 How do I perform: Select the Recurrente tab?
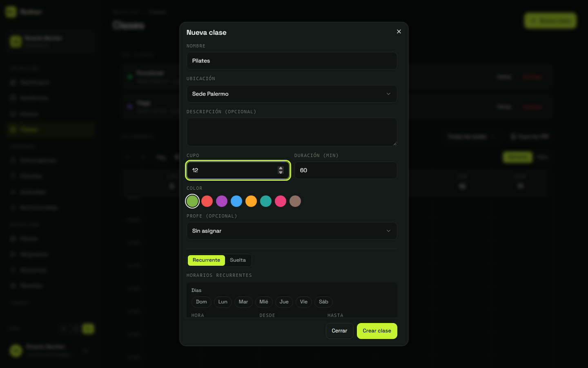pyautogui.click(x=206, y=260)
